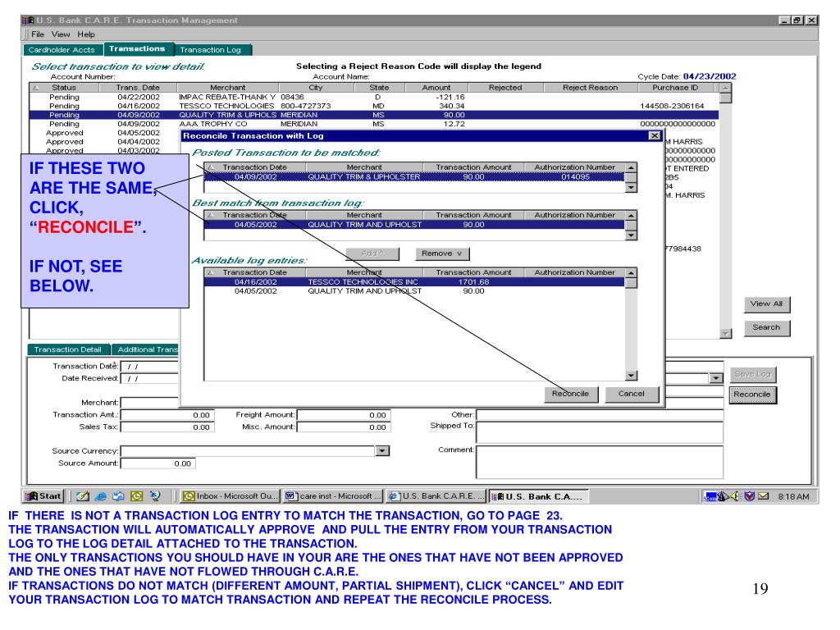
Task: Select posted transaction 04/09/2002 QUALITY TRIM & UPHOLSTER
Action: (414, 177)
